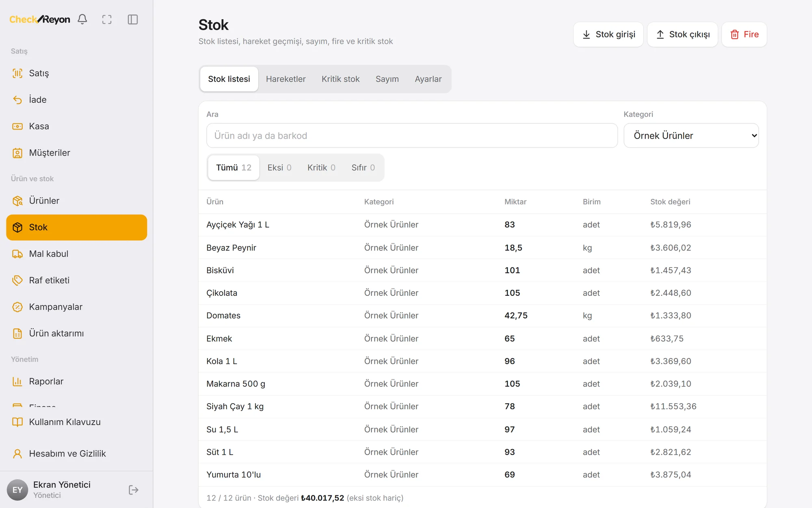812x508 pixels.
Task: Open the Ayarlar tab
Action: tap(428, 79)
